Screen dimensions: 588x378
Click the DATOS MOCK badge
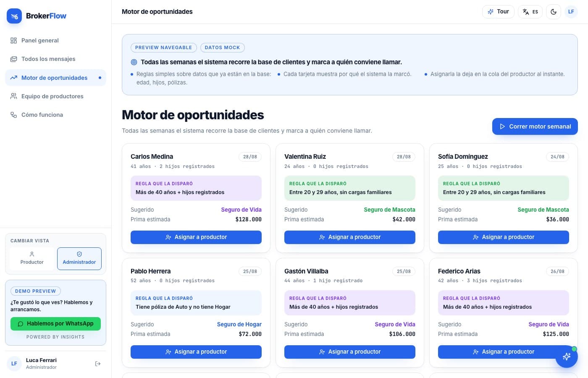pos(223,47)
